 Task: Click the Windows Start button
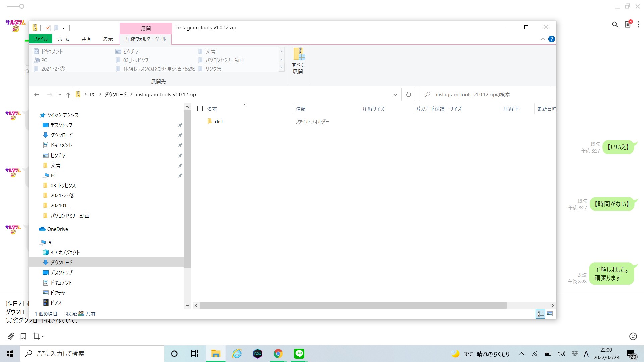(10, 354)
